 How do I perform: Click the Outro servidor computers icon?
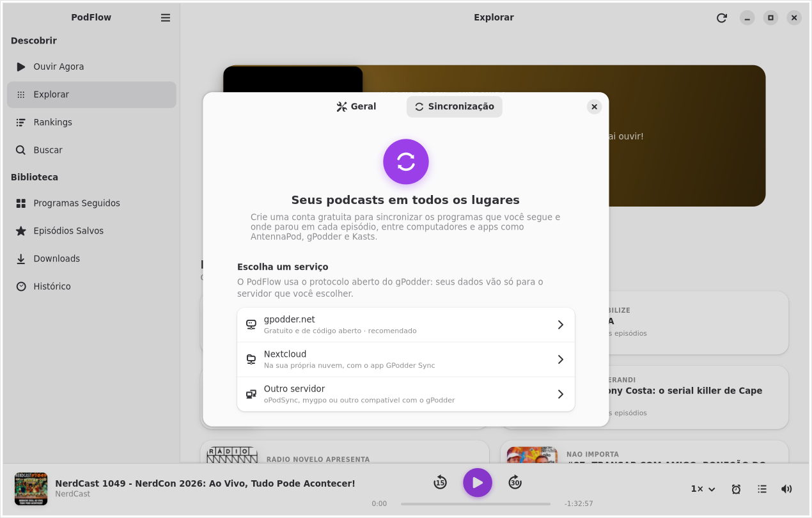click(251, 394)
